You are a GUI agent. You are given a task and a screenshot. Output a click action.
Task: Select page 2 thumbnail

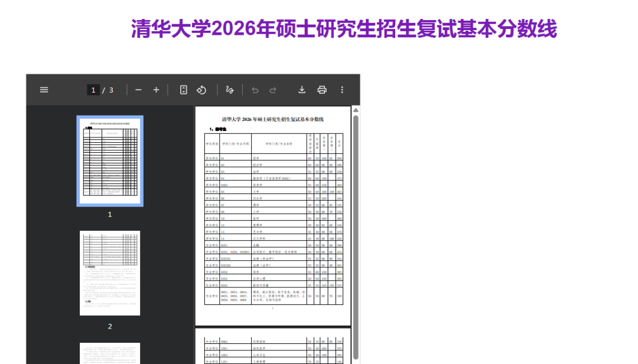(110, 273)
